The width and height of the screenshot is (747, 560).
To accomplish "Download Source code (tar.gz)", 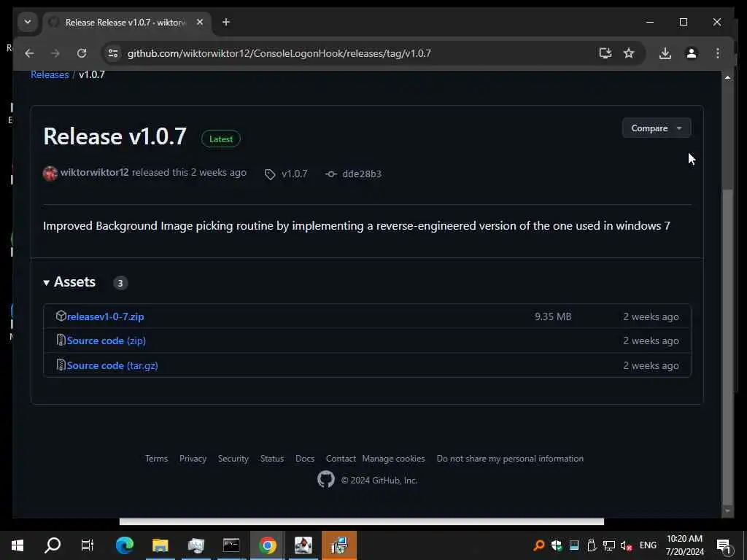I will [x=112, y=366].
